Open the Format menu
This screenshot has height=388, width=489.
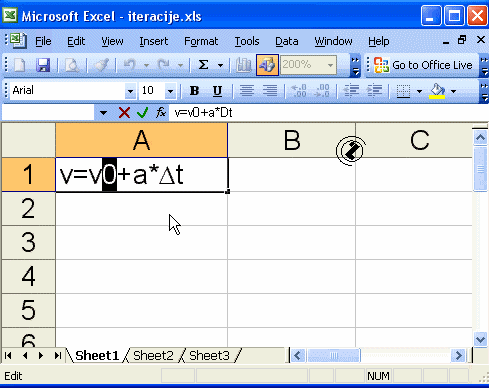point(201,41)
